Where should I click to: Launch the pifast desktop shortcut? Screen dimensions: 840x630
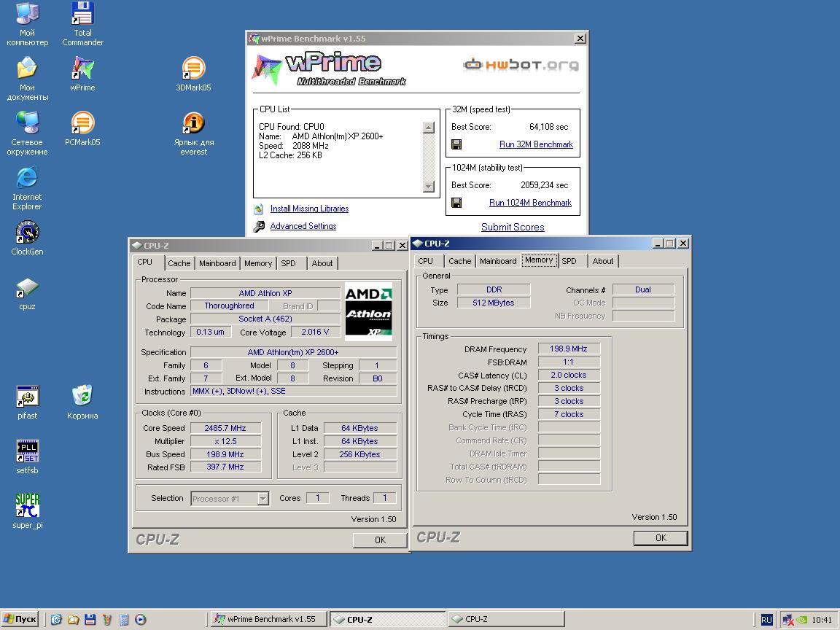pos(27,402)
